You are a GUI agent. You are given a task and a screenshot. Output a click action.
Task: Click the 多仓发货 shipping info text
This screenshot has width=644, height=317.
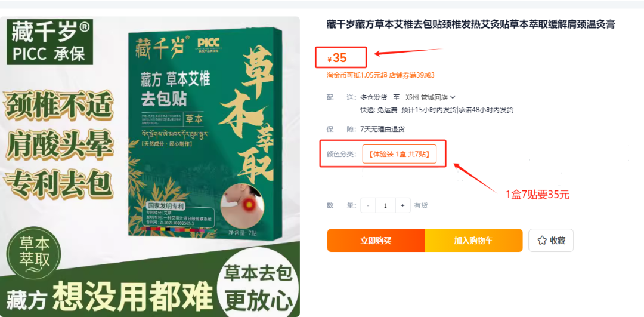373,97
